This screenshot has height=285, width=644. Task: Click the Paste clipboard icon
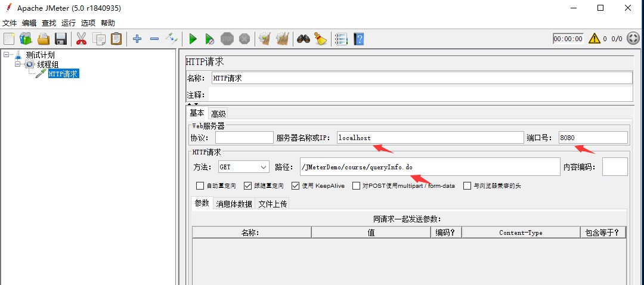(117, 39)
